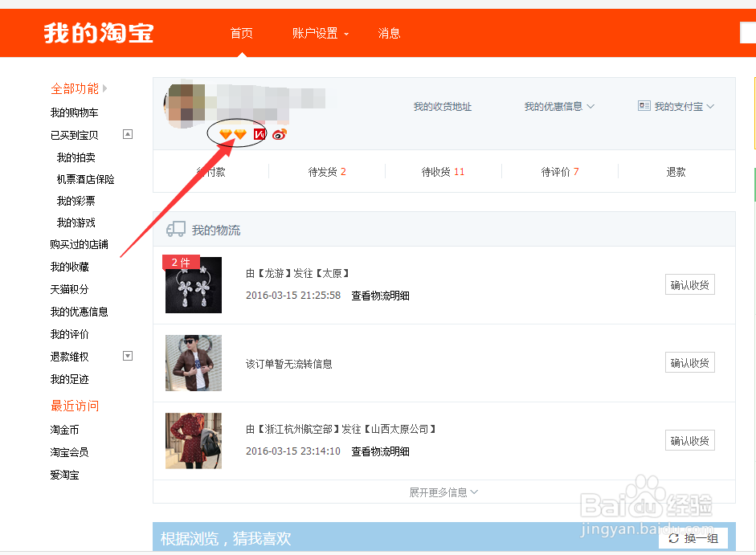The width and height of the screenshot is (756, 555).
Task: Click the 根据浏览，猜我喜欢 heading
Action: pyautogui.click(x=226, y=538)
